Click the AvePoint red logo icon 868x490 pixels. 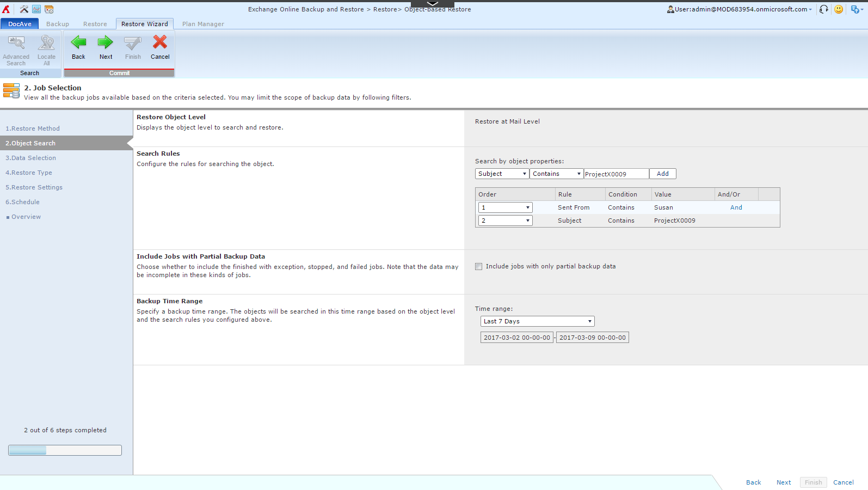(x=6, y=9)
